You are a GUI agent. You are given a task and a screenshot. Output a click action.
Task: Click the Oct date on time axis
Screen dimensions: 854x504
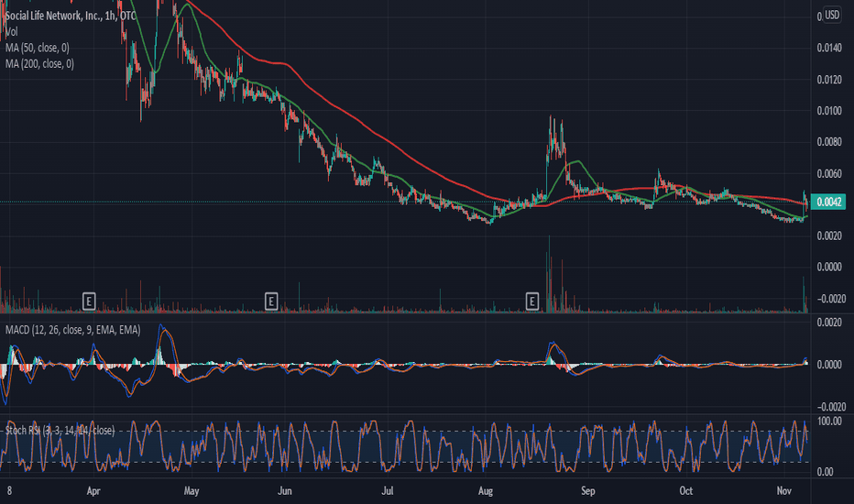(685, 491)
